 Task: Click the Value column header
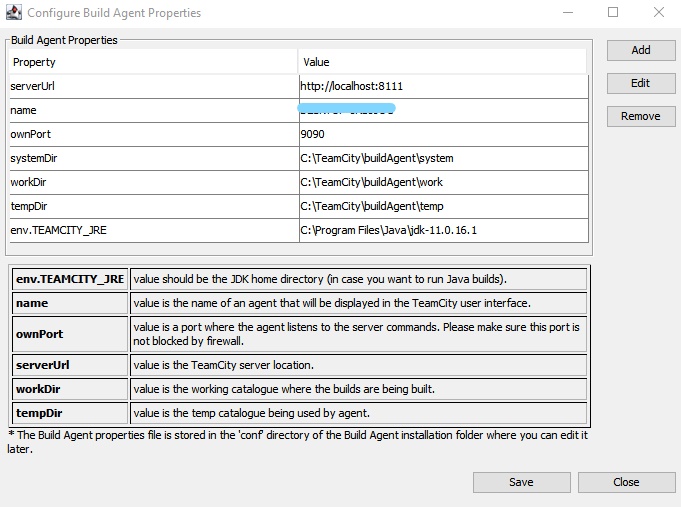pyautogui.click(x=442, y=62)
